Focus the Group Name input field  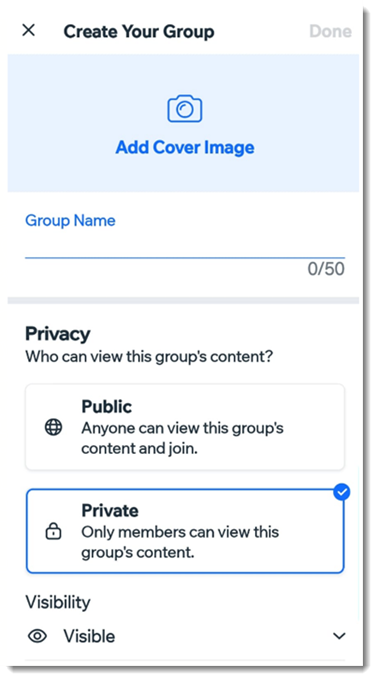(185, 247)
